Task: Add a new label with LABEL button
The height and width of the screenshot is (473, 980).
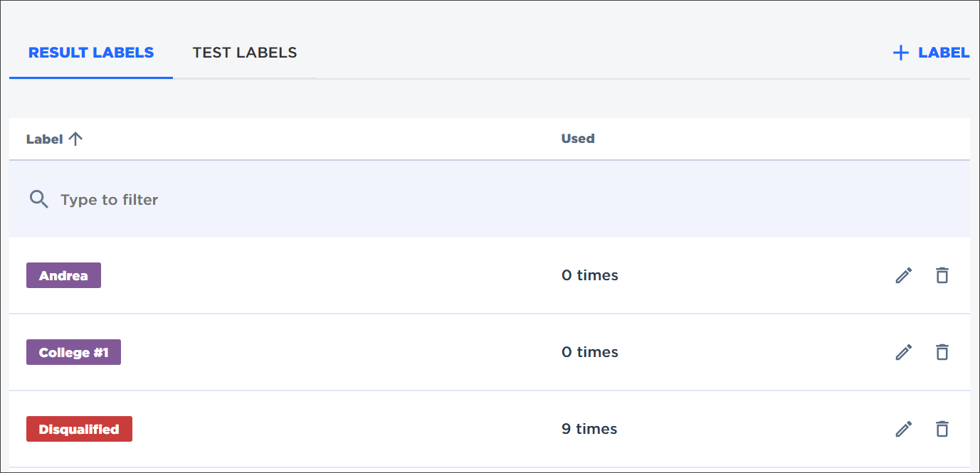Action: pos(931,53)
